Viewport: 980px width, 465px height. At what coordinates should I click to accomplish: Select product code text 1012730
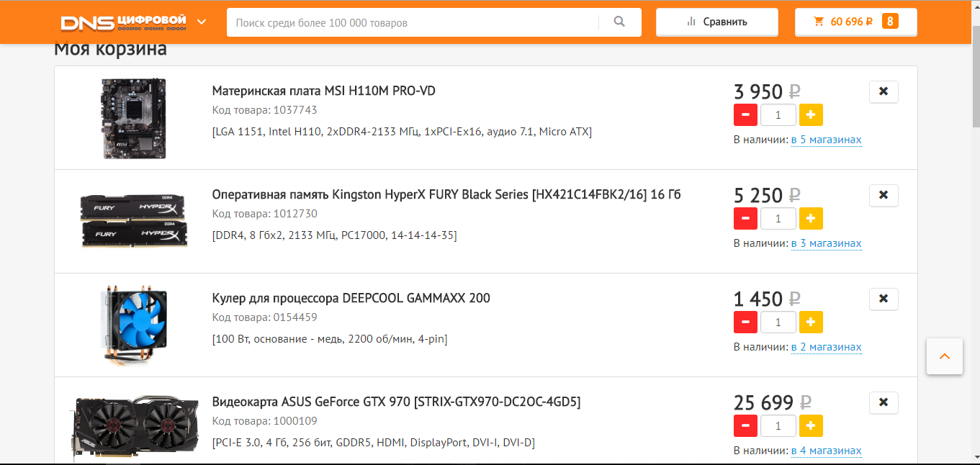[x=295, y=214]
